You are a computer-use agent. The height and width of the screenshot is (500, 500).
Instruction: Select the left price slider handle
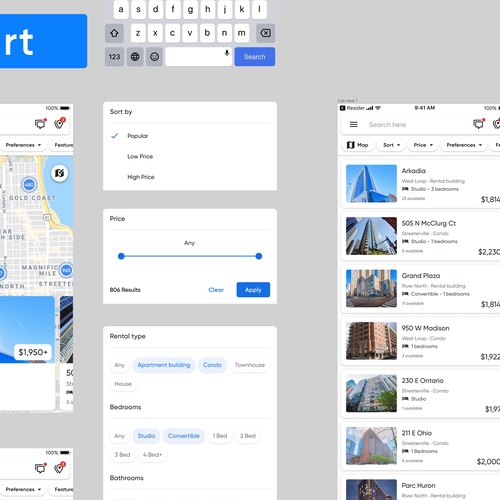pyautogui.click(x=121, y=256)
